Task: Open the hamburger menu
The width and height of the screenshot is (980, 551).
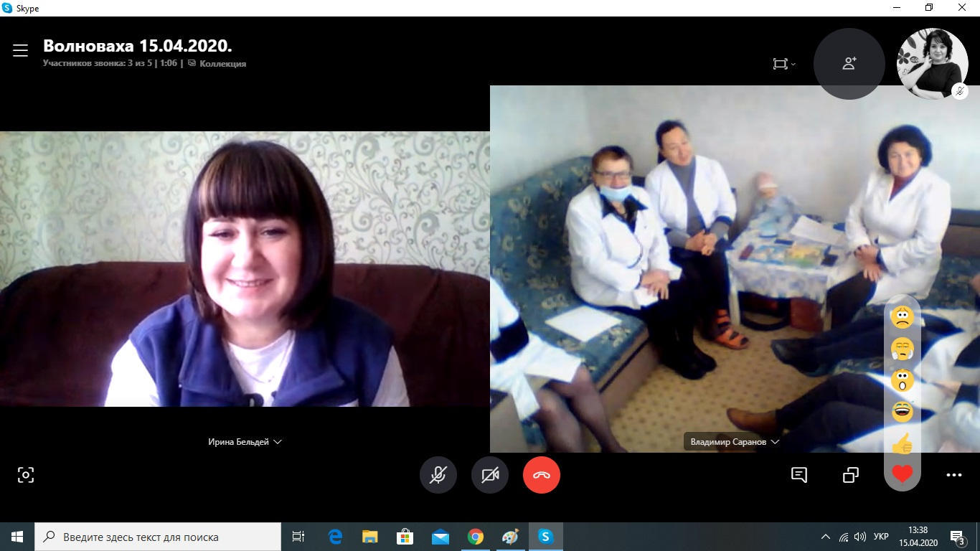Action: click(x=20, y=50)
